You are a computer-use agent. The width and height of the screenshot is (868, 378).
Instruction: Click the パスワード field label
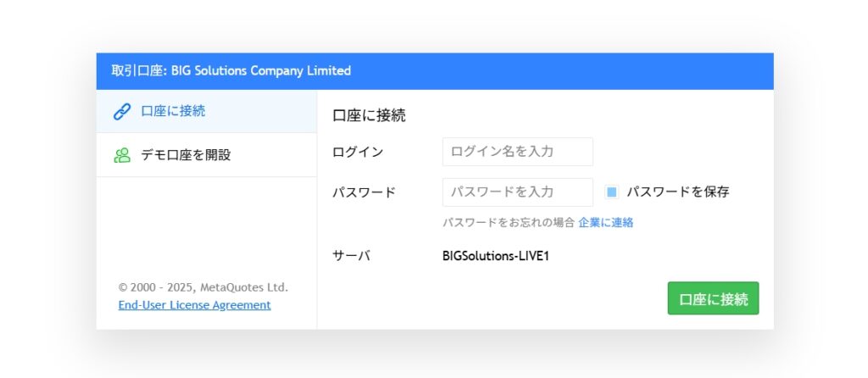pyautogui.click(x=364, y=192)
